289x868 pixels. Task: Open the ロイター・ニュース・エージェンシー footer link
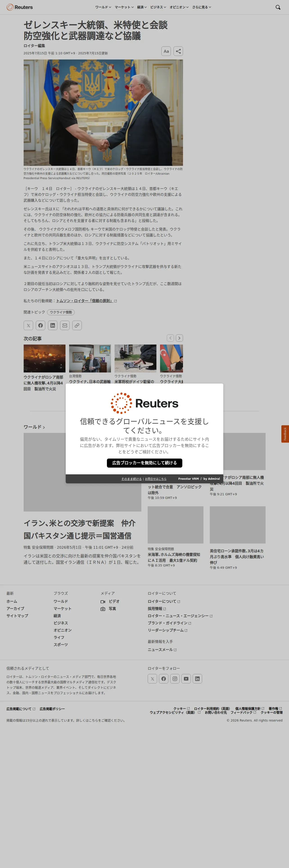pos(180,616)
